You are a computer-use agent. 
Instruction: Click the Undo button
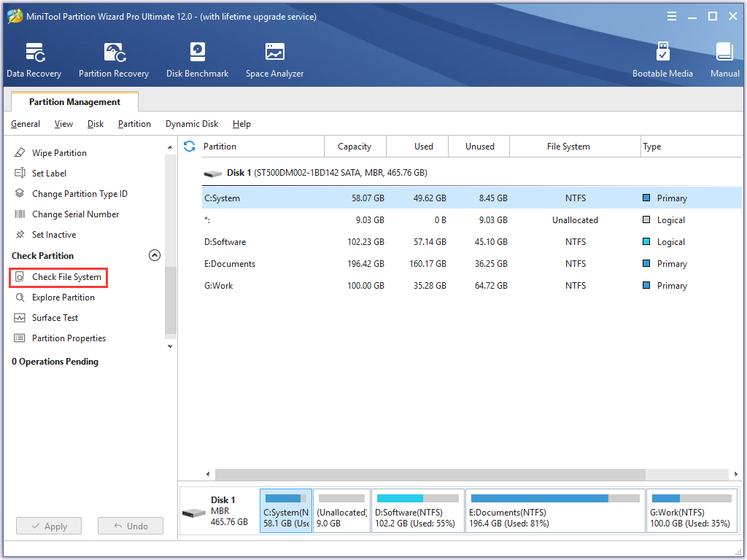click(x=131, y=526)
